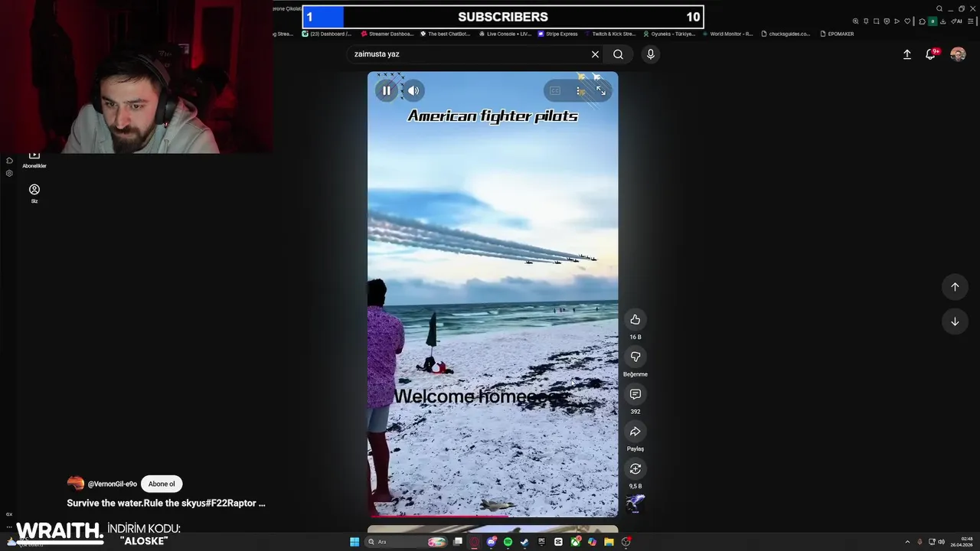Viewport: 980px width, 551px height.
Task: Open the 'Live Console + LIV...' bookmark
Action: (505, 34)
